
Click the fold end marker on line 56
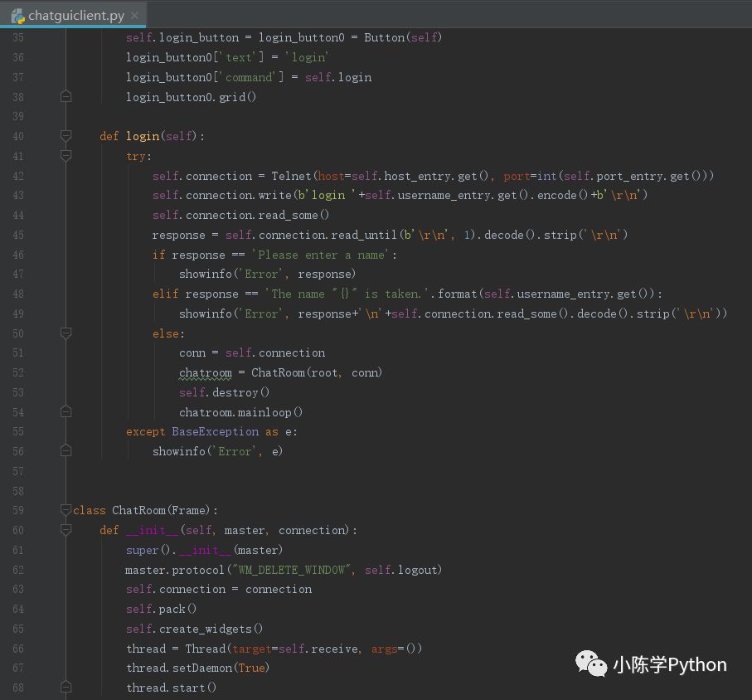[x=66, y=451]
